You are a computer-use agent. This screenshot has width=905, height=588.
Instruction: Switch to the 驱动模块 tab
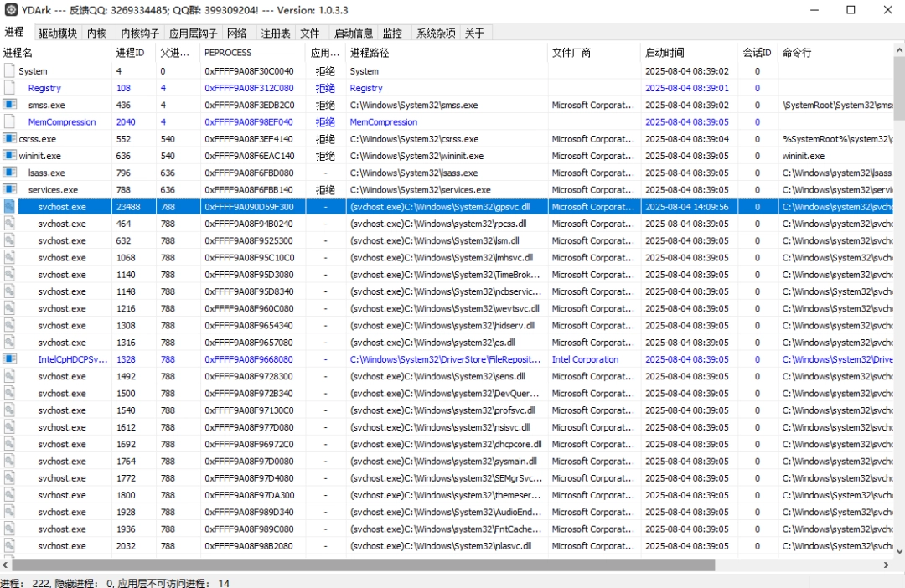57,34
